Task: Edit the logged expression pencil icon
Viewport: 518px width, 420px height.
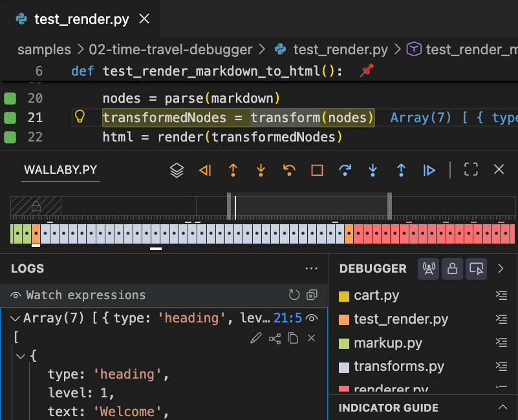Action: [255, 339]
